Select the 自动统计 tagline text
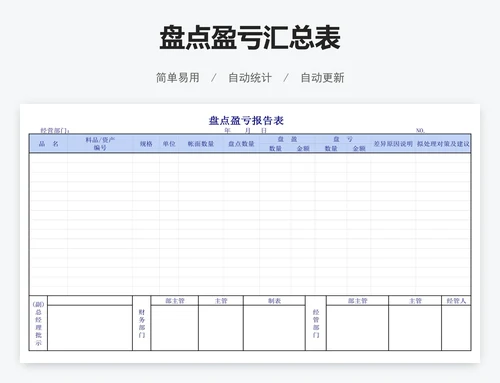Viewport: 500px width, 383px height. tap(250, 78)
